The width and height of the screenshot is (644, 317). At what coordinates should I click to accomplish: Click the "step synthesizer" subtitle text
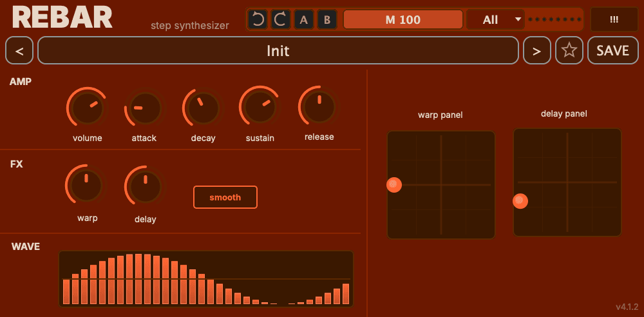coord(190,26)
